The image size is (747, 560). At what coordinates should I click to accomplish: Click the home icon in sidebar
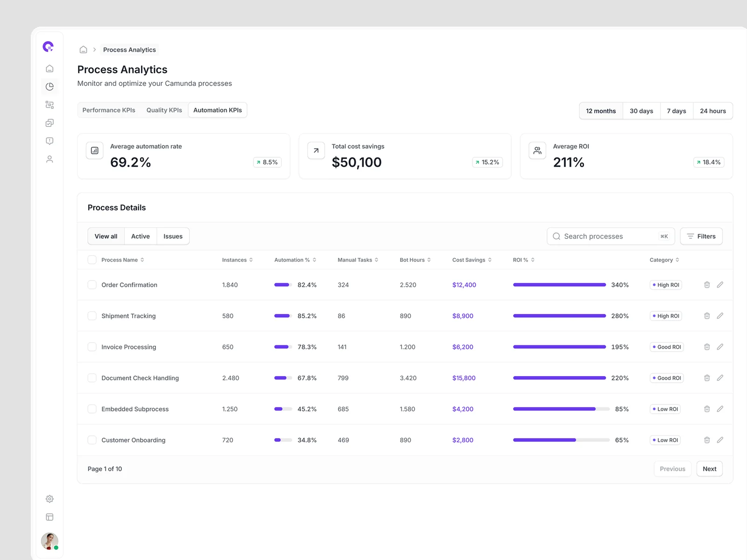pyautogui.click(x=49, y=69)
